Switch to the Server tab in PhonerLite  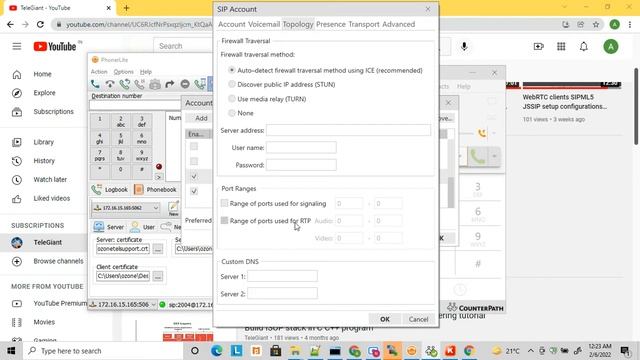coord(109,227)
